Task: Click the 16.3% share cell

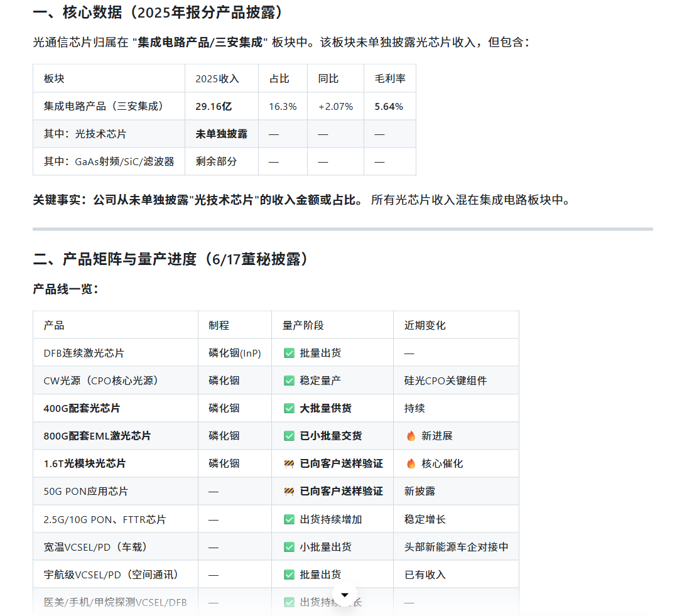Action: click(283, 107)
